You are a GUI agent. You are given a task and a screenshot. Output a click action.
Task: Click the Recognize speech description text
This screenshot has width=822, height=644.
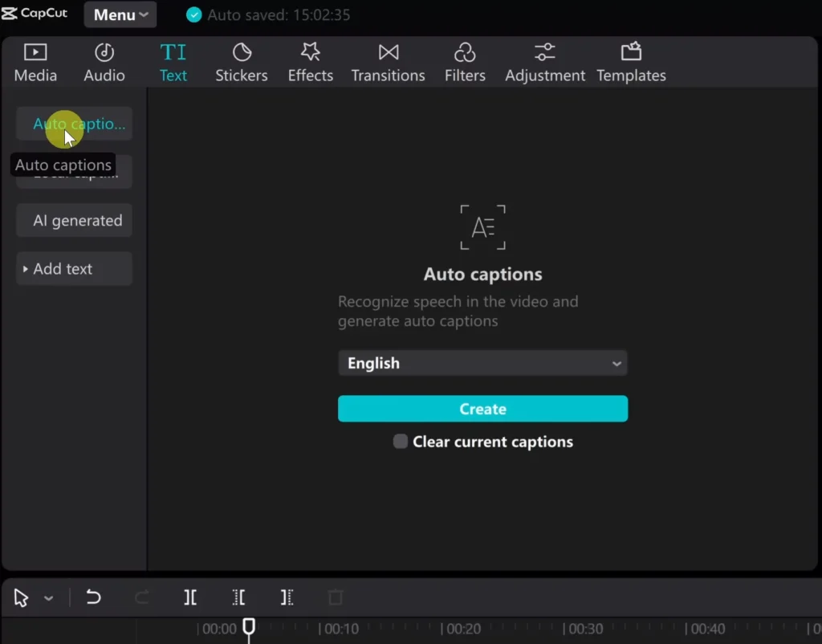(458, 311)
